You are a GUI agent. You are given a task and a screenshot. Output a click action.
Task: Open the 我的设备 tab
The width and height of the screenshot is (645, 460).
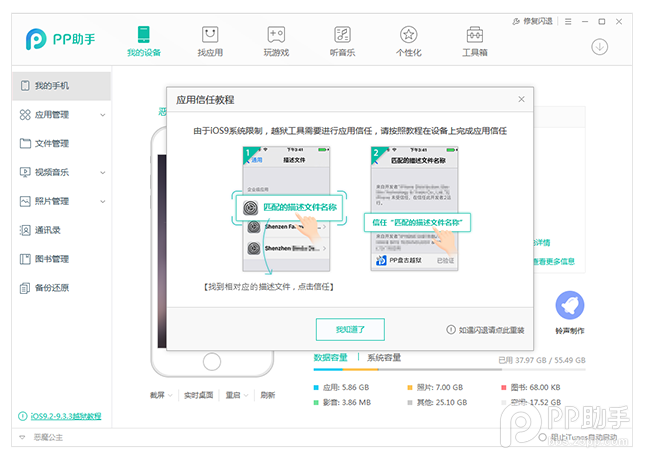coord(144,41)
